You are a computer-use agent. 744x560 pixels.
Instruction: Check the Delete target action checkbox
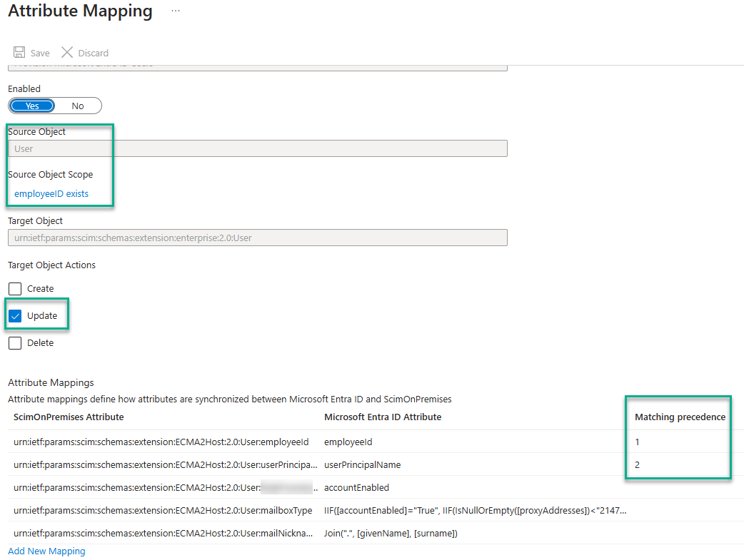click(x=15, y=343)
